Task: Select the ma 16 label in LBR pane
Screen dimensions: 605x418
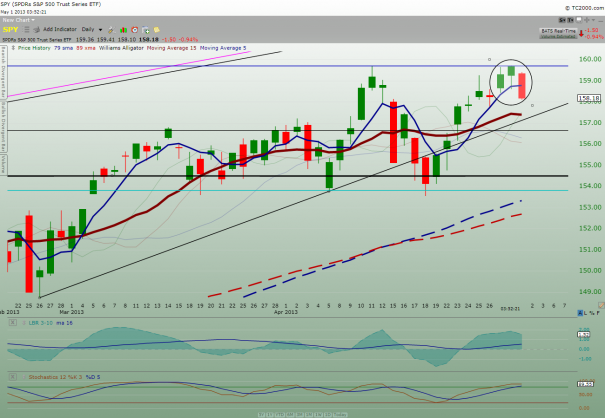Action: tap(64, 323)
